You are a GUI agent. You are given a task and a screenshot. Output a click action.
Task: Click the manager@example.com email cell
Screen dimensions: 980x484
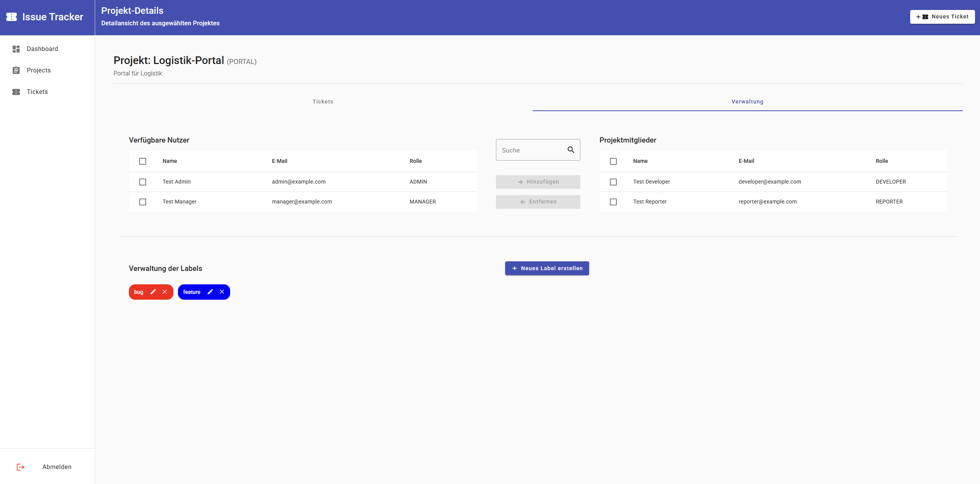coord(302,202)
